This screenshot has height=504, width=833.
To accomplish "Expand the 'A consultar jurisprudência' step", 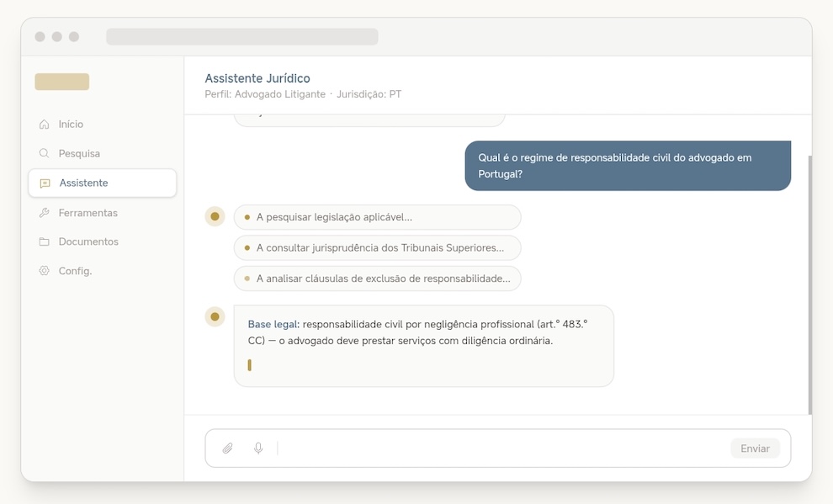I will pos(377,248).
